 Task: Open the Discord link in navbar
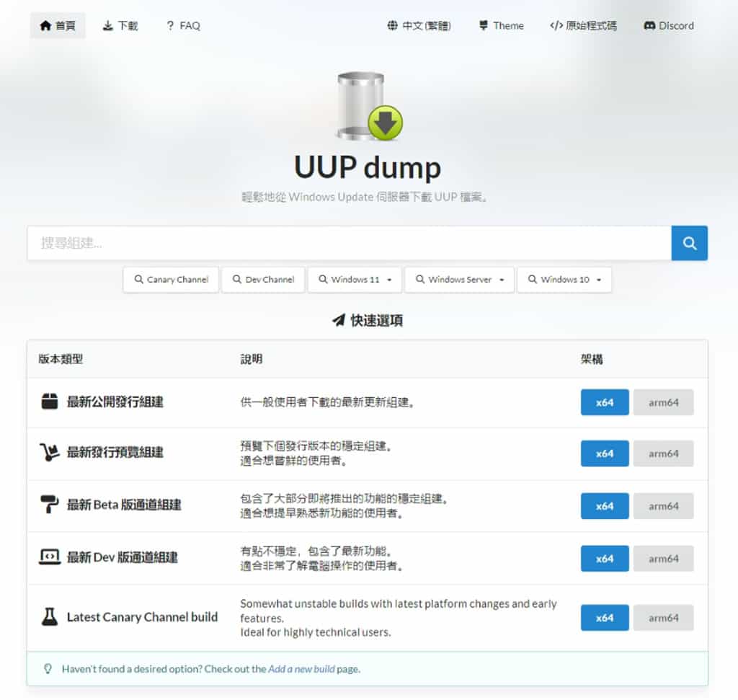pyautogui.click(x=669, y=25)
